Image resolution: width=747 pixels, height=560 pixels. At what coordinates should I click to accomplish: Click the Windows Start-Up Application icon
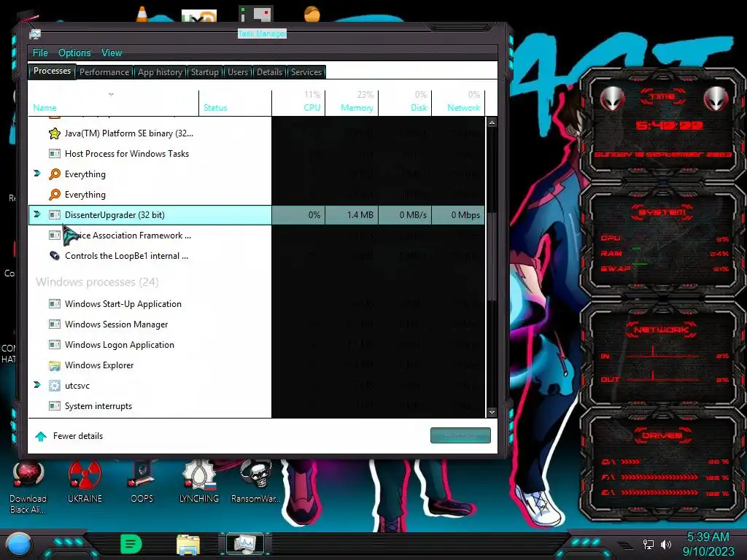pyautogui.click(x=55, y=304)
